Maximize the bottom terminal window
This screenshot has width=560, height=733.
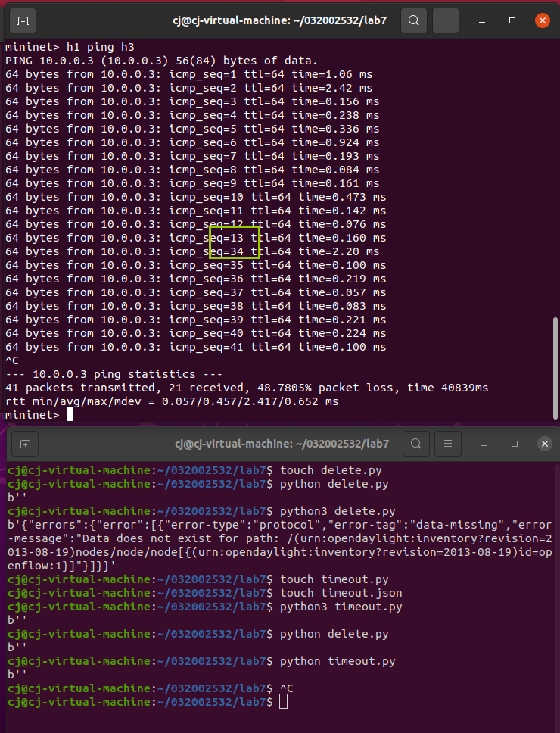[515, 444]
